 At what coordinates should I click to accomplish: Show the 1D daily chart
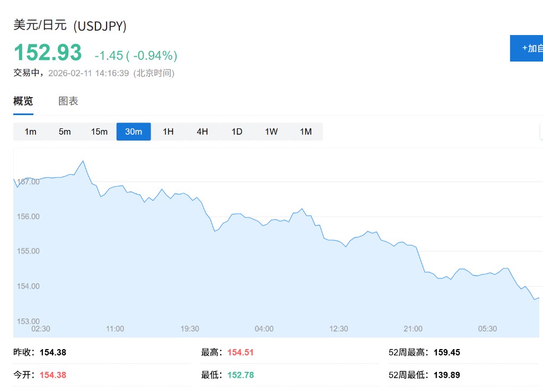click(237, 132)
